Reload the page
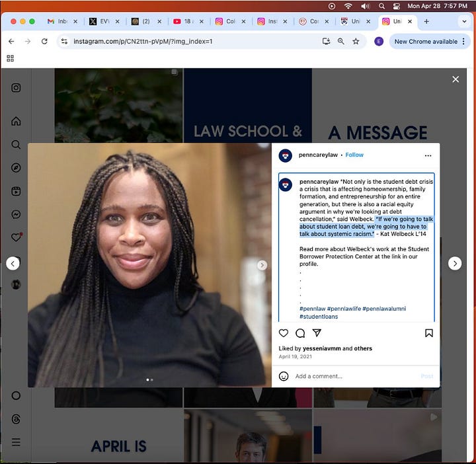 point(44,41)
